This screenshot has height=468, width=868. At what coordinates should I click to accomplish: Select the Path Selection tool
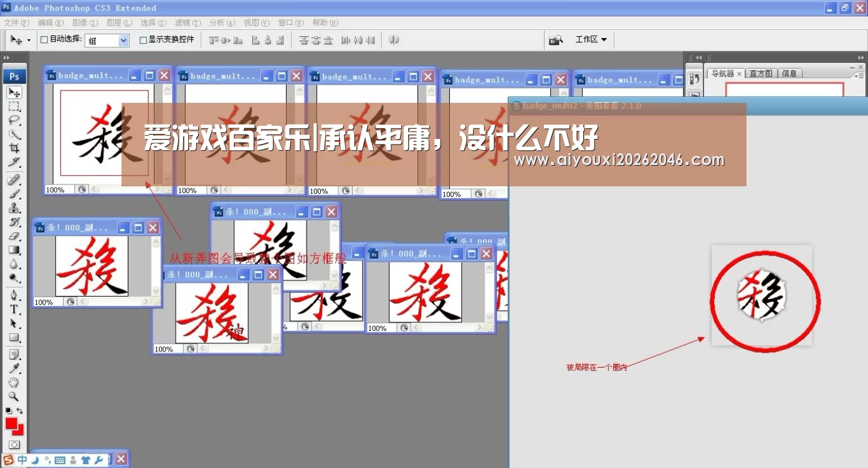14,323
